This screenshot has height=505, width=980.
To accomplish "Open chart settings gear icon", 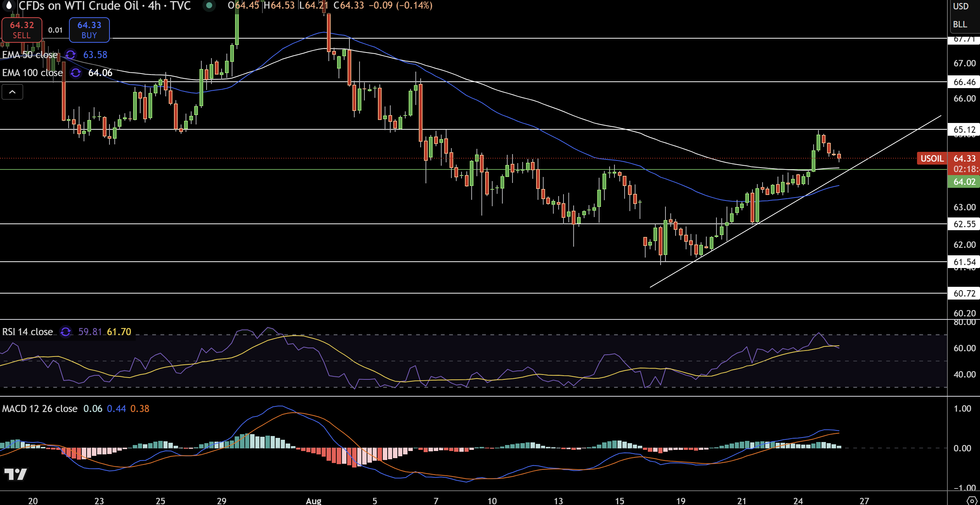I will pyautogui.click(x=972, y=500).
